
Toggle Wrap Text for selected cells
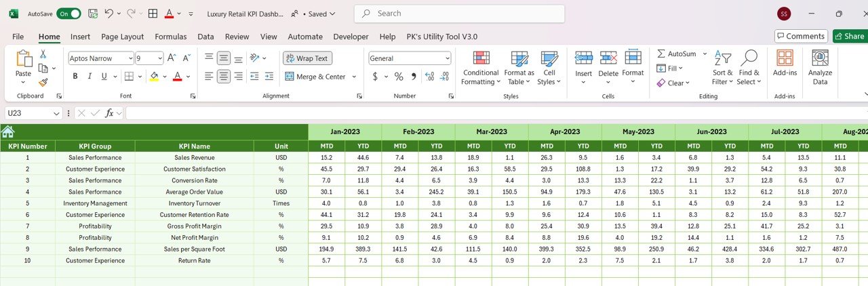point(307,58)
